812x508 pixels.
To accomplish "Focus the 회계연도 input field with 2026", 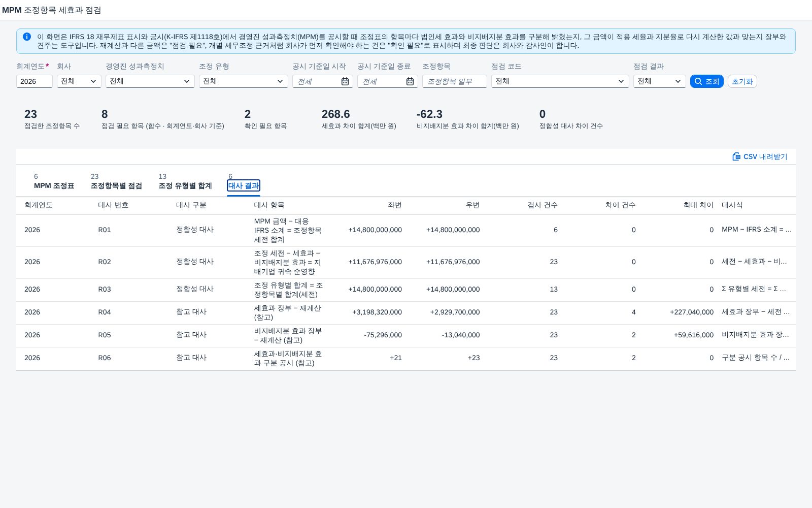I will [35, 81].
